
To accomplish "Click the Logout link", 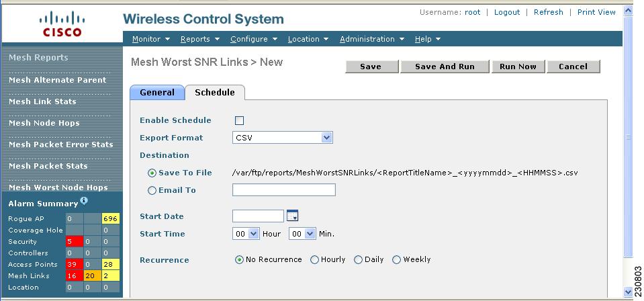I will [x=507, y=12].
